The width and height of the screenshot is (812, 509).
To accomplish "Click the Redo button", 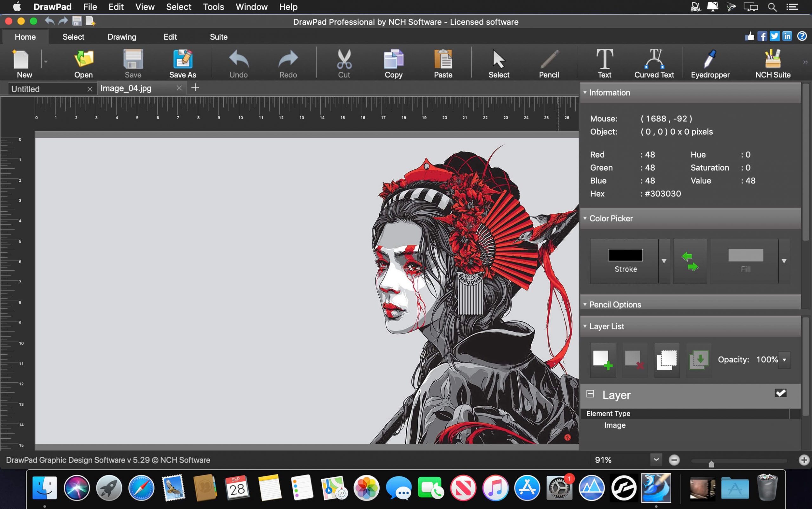I will pos(289,63).
